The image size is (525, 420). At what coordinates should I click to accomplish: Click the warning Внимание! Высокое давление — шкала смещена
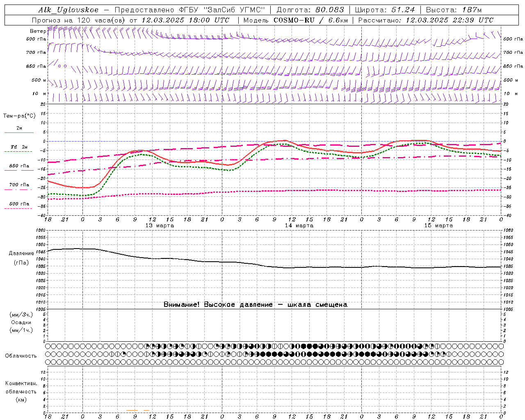[x=256, y=304]
